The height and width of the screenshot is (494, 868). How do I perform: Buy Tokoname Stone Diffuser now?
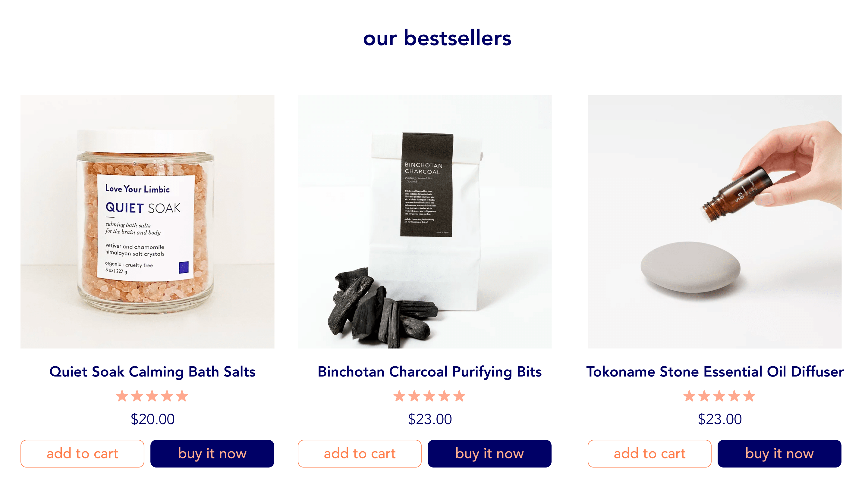click(779, 453)
